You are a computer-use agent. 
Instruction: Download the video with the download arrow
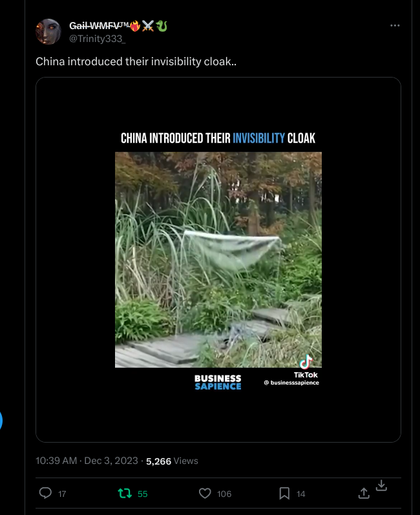381,485
